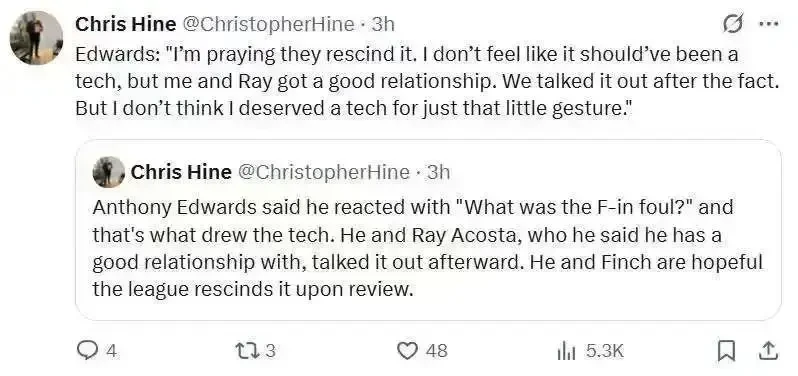Open @ChristopherHine handle on main tweet
798x376 pixels.
[x=268, y=24]
